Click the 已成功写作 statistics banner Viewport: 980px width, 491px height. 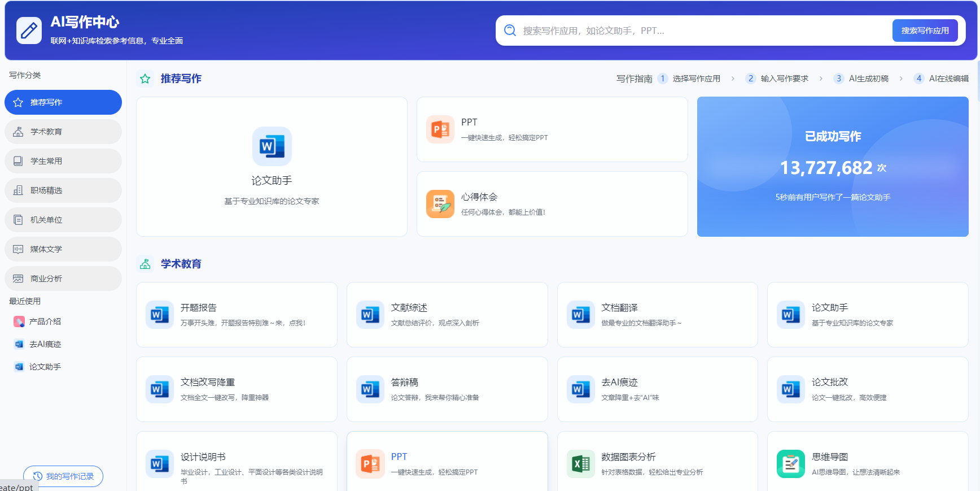833,167
